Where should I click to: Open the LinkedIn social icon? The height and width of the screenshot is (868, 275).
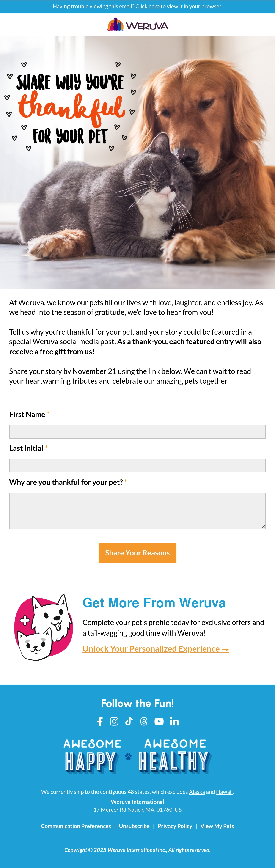click(174, 721)
